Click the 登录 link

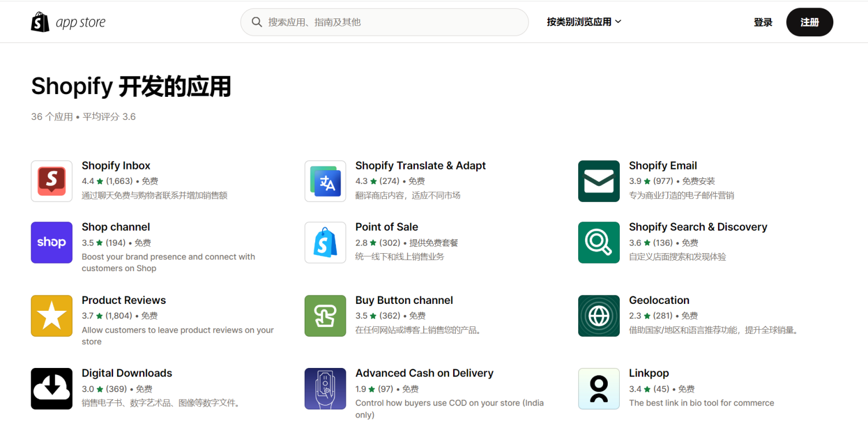click(x=762, y=21)
